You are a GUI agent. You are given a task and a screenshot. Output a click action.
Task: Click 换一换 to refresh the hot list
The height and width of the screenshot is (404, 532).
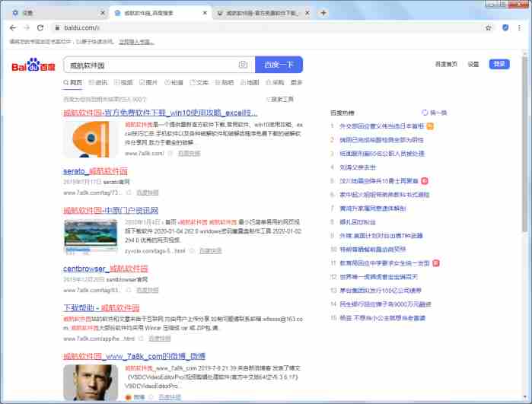pos(438,113)
